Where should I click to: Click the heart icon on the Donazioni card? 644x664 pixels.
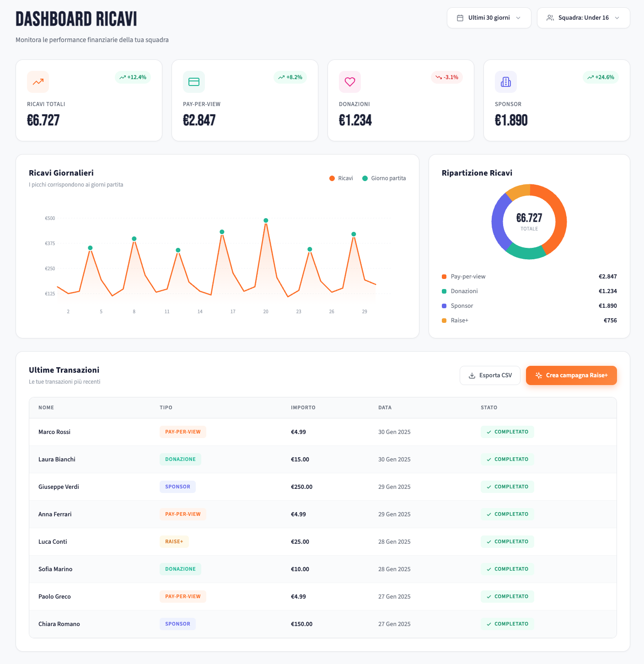(x=350, y=82)
